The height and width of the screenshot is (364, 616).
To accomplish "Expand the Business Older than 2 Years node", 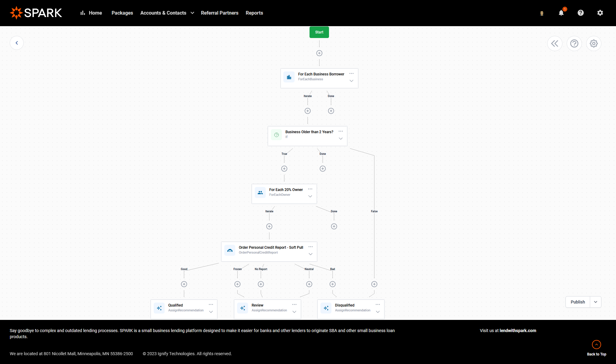I will [x=341, y=139].
